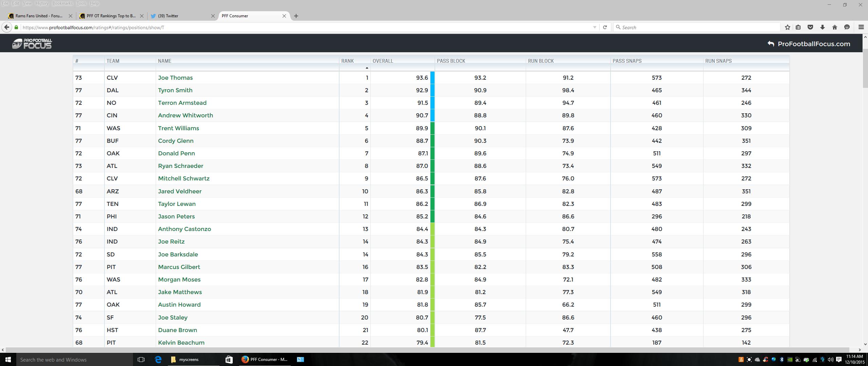
Task: Open the File menu
Action: pos(5,3)
